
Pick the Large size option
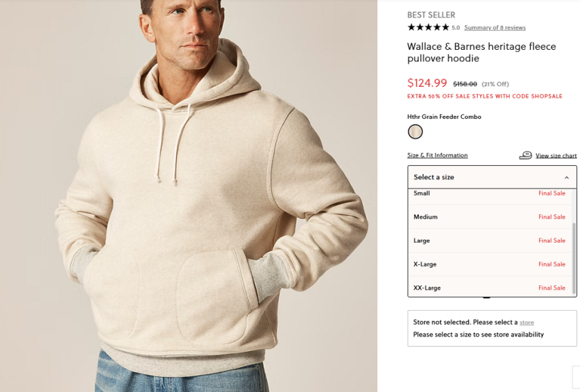coord(422,240)
